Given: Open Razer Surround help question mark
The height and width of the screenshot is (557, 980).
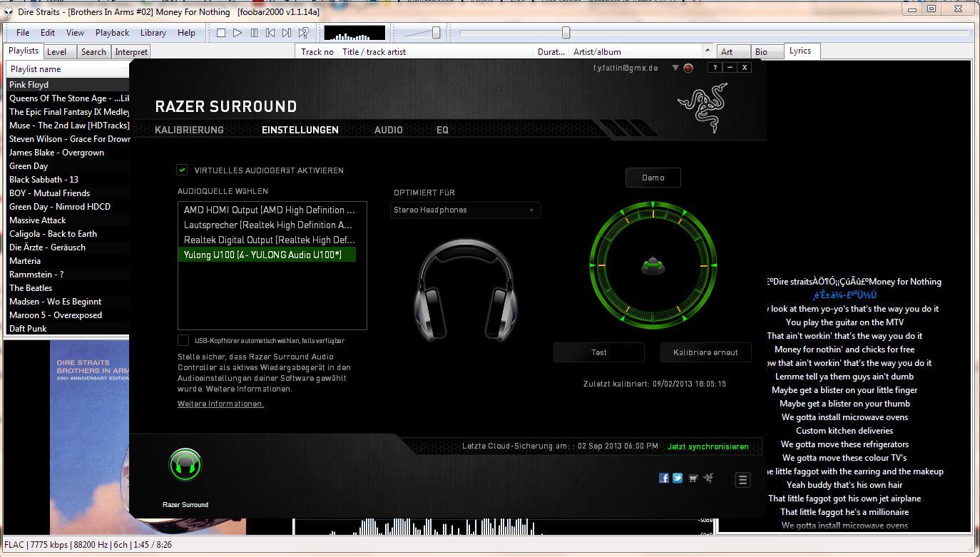Looking at the screenshot, I should (x=715, y=67).
